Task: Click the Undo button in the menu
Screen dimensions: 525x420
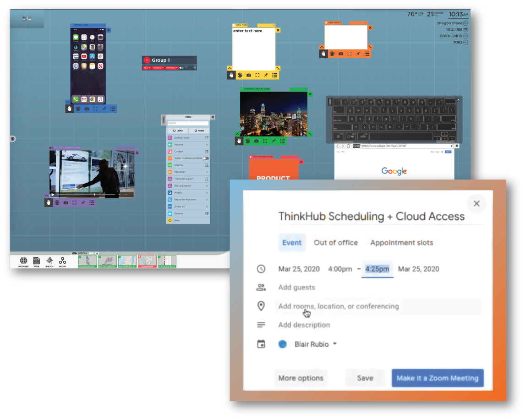Action: (178, 131)
